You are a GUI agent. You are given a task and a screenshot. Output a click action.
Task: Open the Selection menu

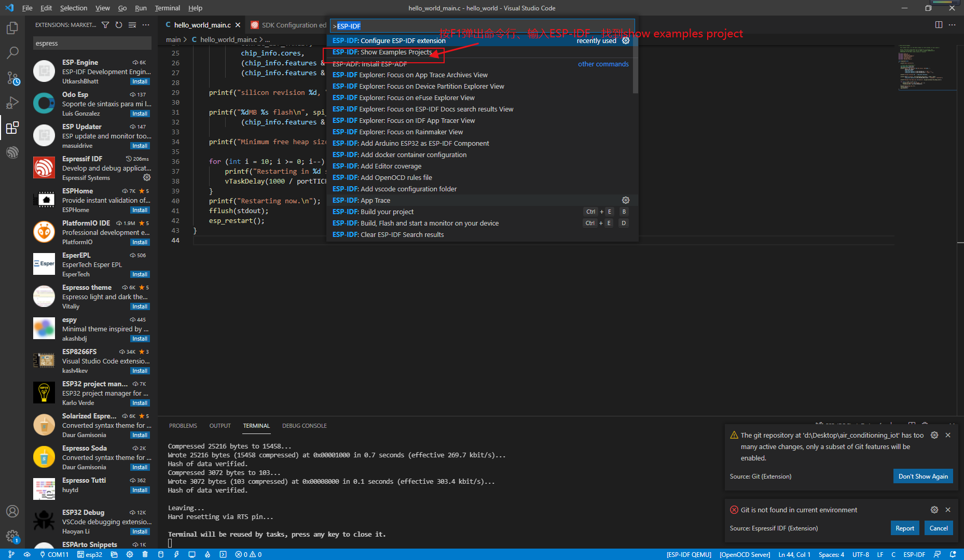[74, 8]
